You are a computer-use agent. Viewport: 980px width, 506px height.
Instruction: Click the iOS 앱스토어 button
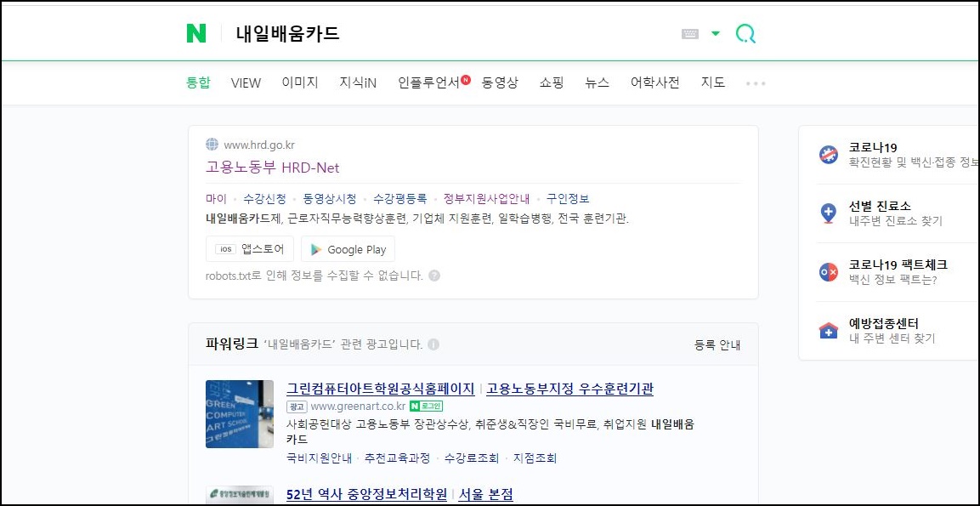[x=249, y=249]
